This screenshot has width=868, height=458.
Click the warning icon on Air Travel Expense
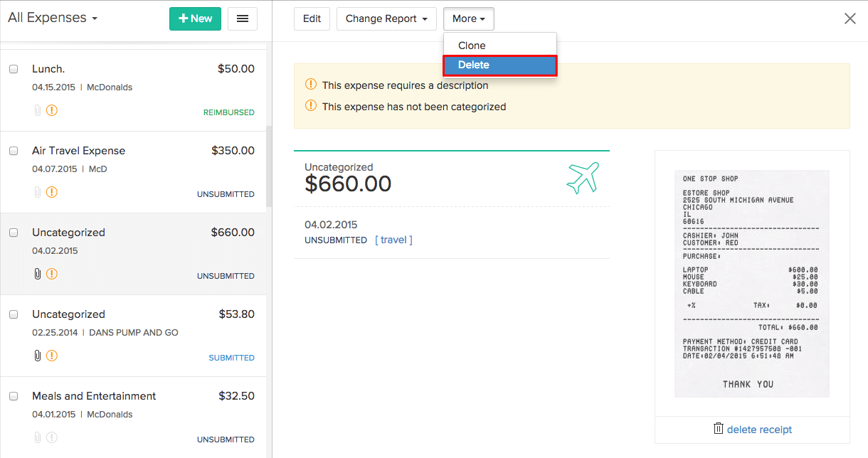click(51, 192)
